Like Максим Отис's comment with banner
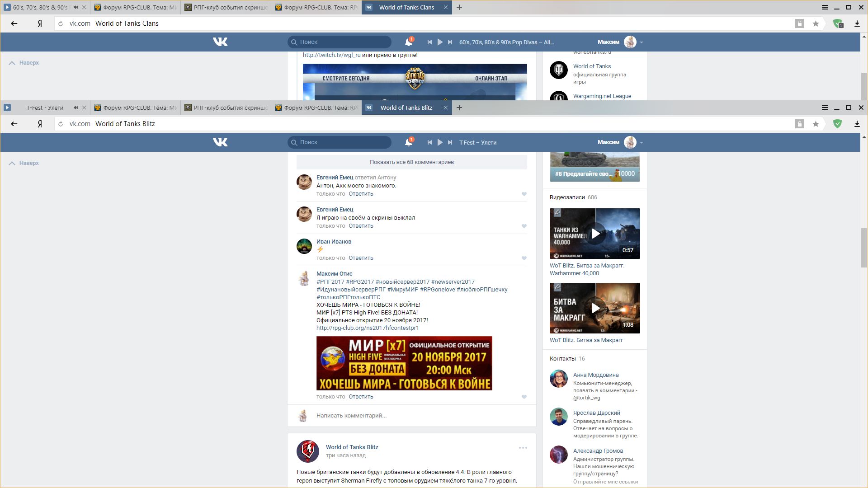The image size is (868, 488). (x=524, y=397)
